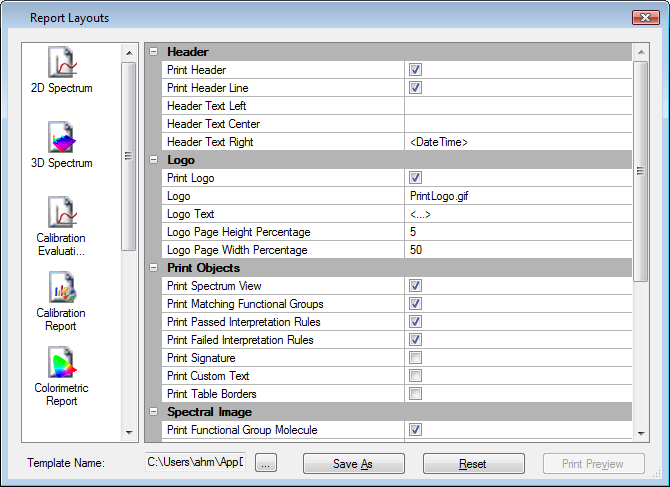The image size is (670, 487).
Task: Click the Save As button
Action: pyautogui.click(x=353, y=464)
